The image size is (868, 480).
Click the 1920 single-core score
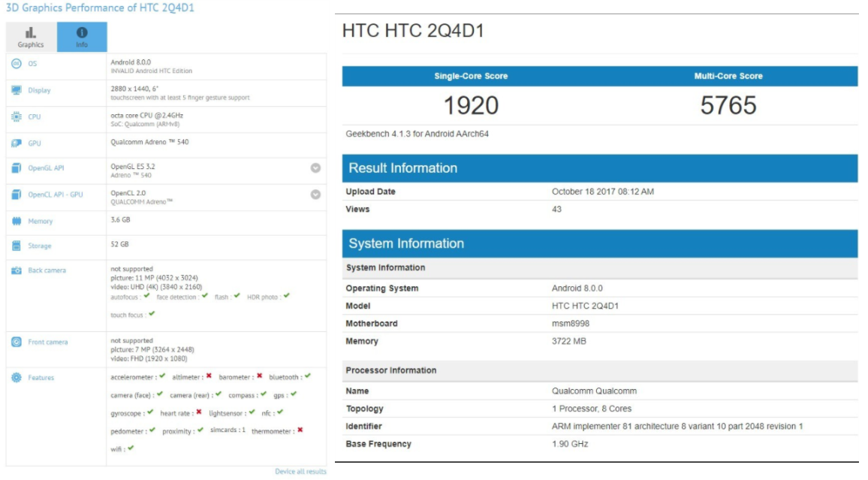tap(471, 105)
